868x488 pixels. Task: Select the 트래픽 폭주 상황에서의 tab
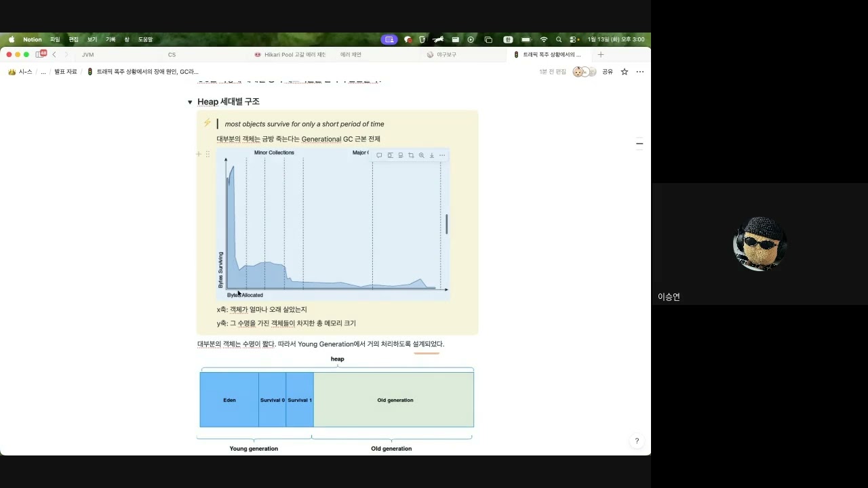point(549,54)
